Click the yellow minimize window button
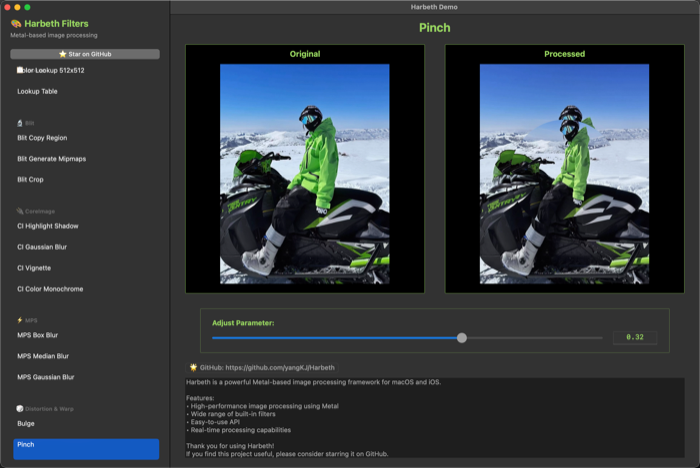700x468 pixels. pyautogui.click(x=17, y=7)
